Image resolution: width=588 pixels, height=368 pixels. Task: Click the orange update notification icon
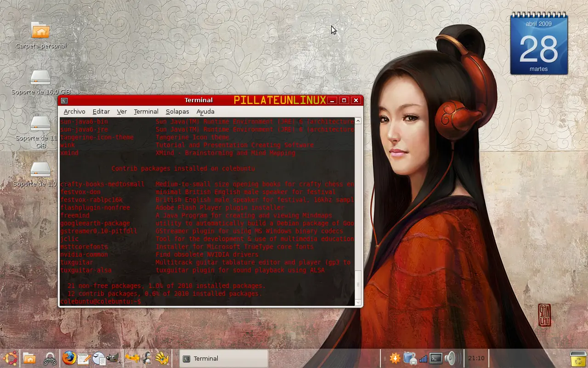395,358
